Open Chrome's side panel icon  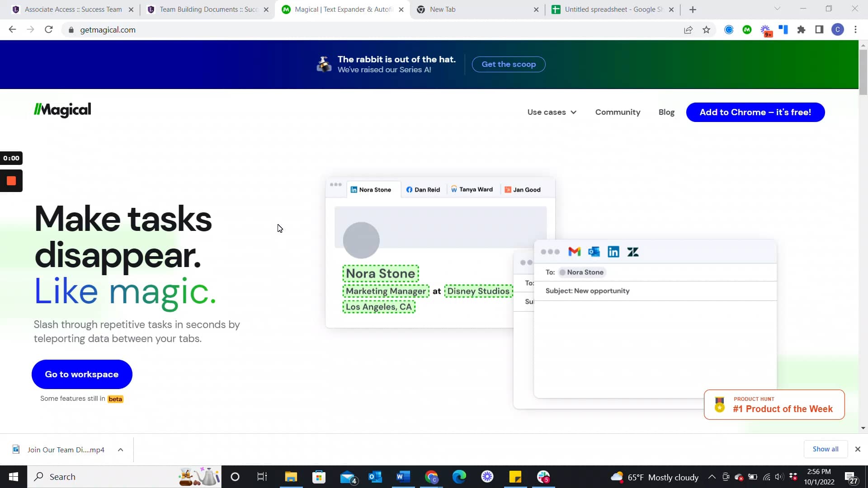click(x=819, y=29)
